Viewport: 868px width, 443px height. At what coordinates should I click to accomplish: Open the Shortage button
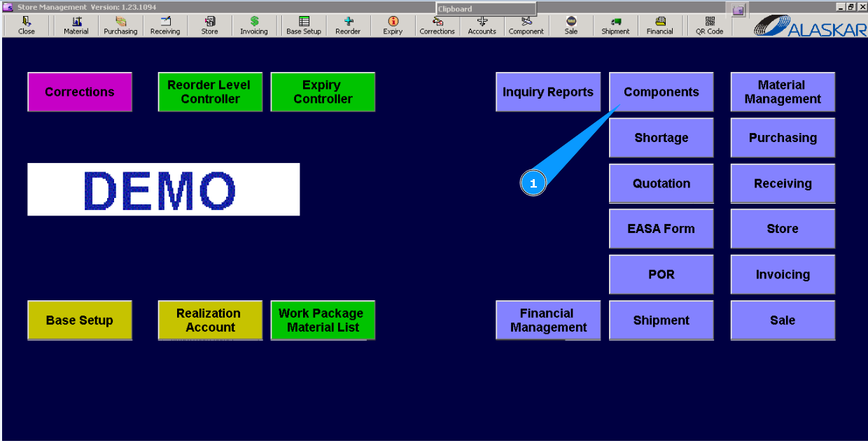click(x=661, y=137)
